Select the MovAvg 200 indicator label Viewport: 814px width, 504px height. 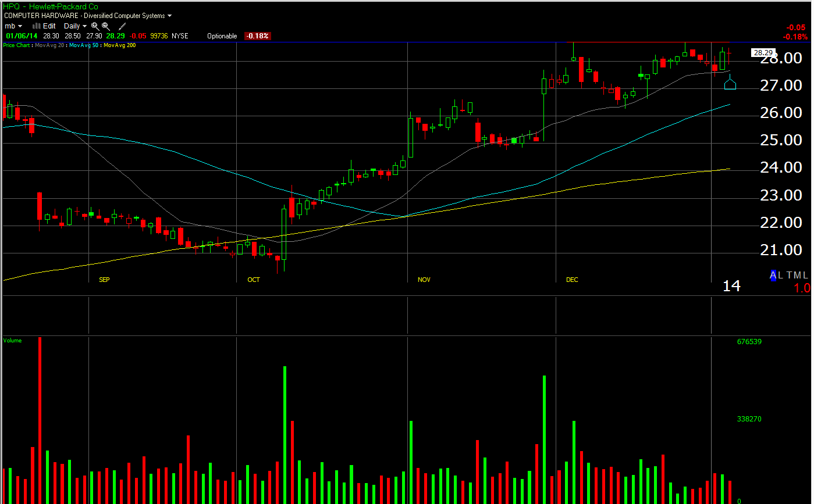pos(120,45)
